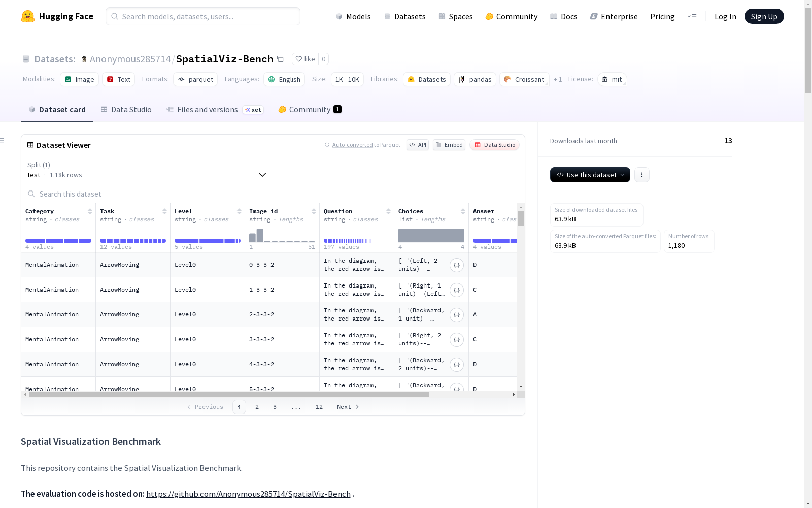
Task: Open the mit license tag
Action: pos(612,79)
